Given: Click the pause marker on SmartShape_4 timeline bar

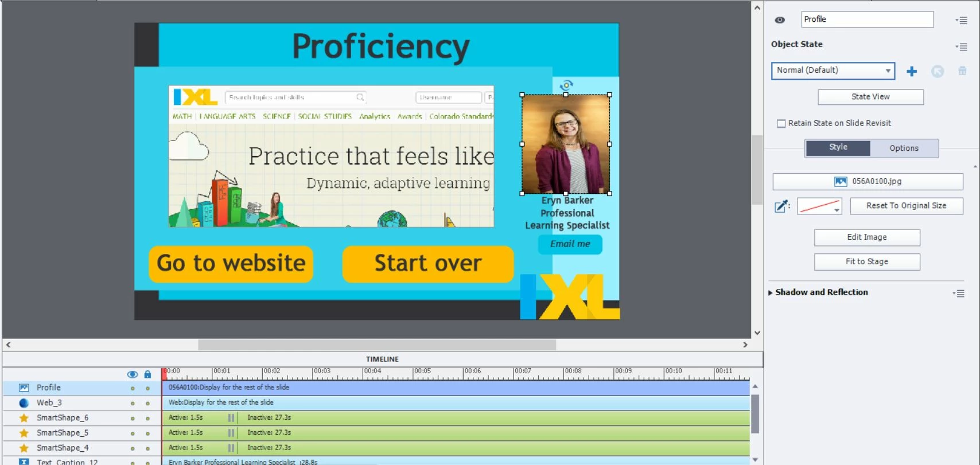Looking at the screenshot, I should point(231,447).
